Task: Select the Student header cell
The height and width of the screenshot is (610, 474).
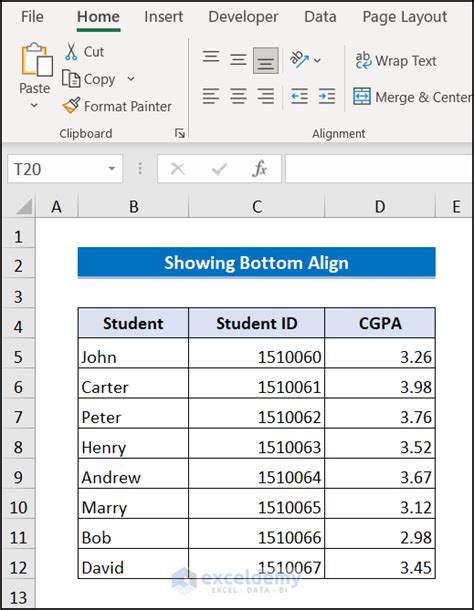Action: pyautogui.click(x=133, y=323)
